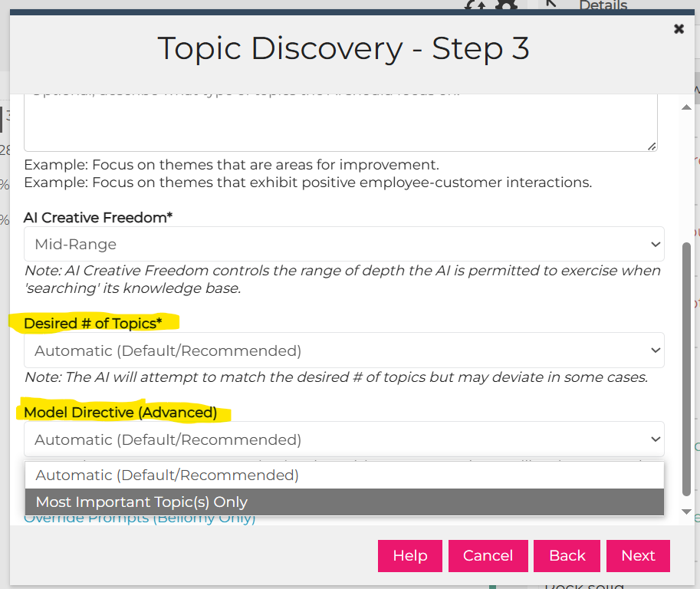Click the scrollbar down arrow in dialog

coord(687,512)
